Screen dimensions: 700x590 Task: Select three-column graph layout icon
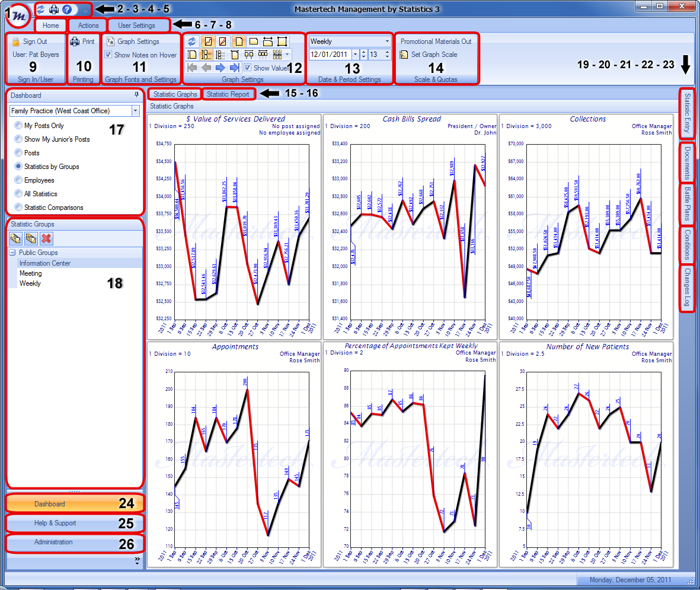tap(263, 55)
